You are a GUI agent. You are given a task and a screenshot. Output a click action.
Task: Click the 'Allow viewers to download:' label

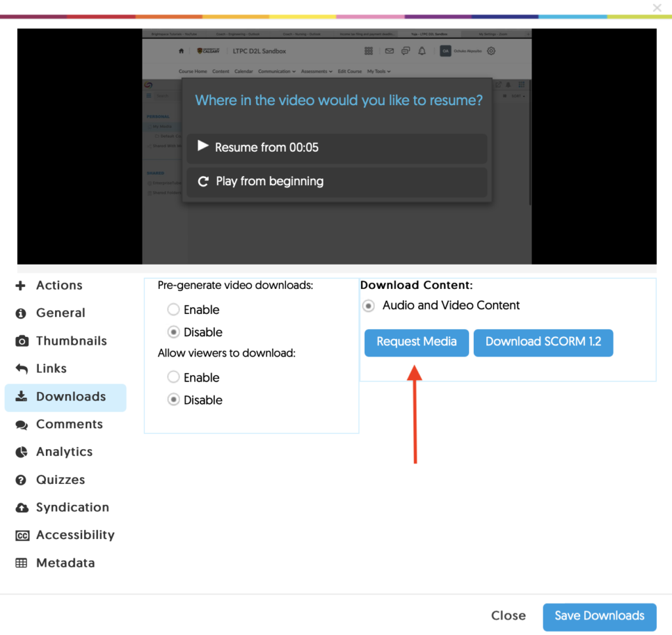pos(226,353)
